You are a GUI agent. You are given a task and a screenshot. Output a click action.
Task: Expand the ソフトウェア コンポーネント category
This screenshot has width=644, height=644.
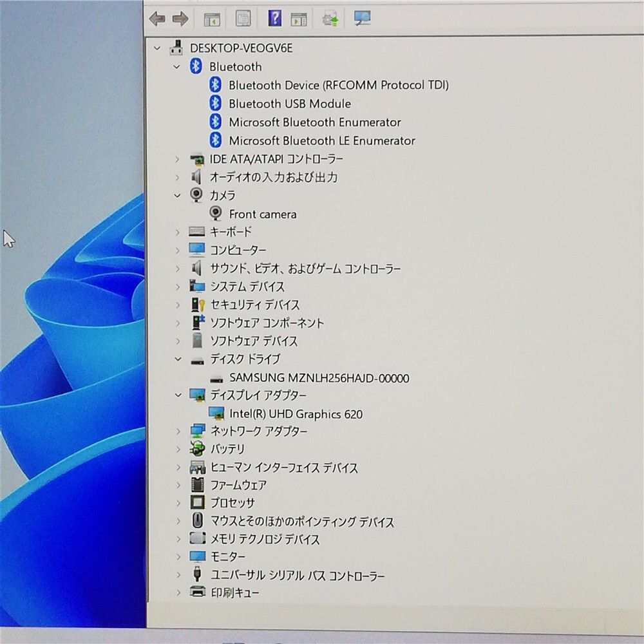(x=178, y=323)
